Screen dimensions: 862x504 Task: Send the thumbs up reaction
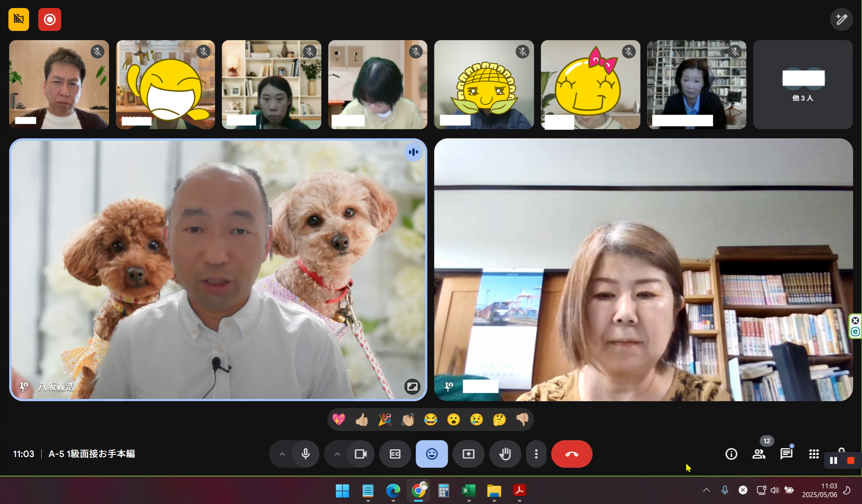point(362,420)
